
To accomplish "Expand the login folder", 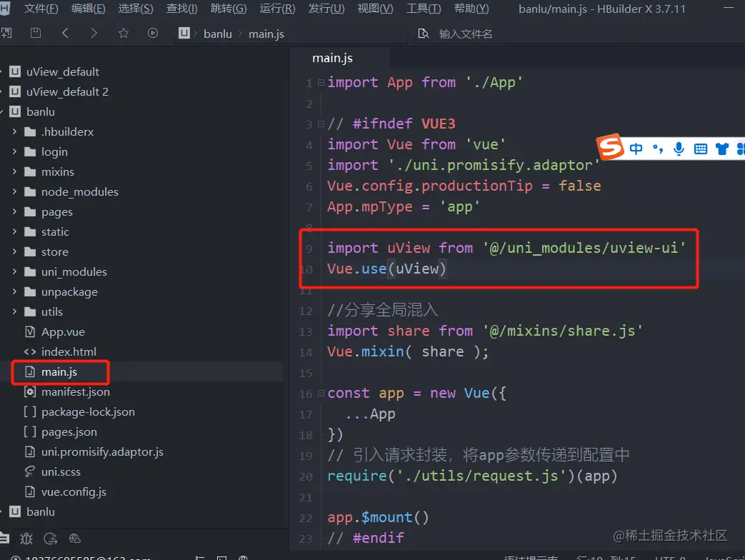I will (x=14, y=151).
